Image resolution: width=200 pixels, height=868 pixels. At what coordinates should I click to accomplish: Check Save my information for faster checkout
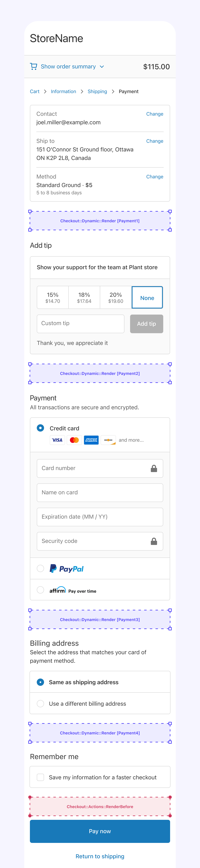pyautogui.click(x=40, y=777)
